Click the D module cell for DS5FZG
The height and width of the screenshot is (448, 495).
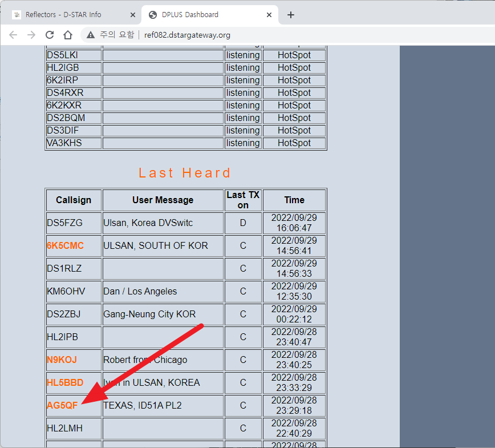pos(243,223)
